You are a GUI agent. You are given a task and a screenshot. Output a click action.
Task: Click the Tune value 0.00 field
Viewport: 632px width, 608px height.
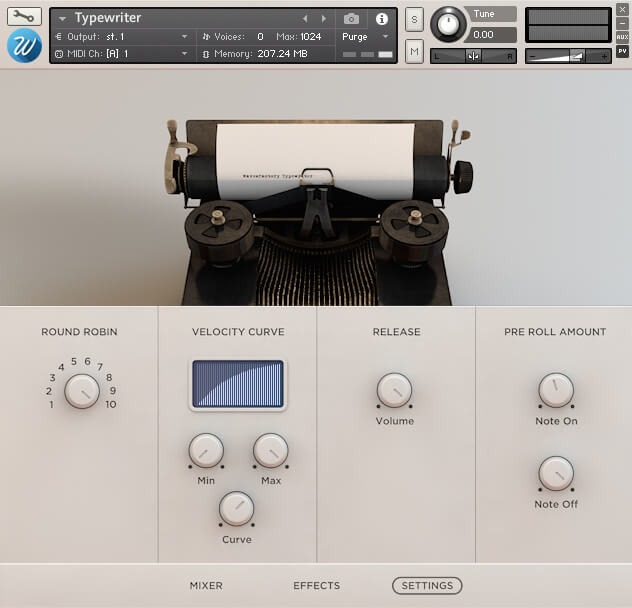pyautogui.click(x=491, y=35)
